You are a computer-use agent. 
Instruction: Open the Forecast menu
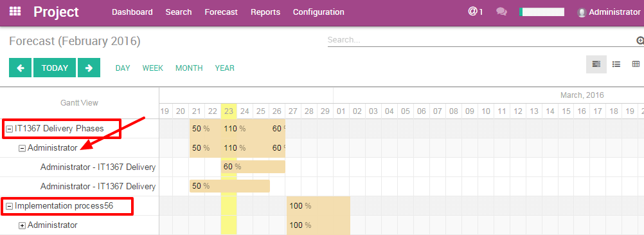point(221,12)
